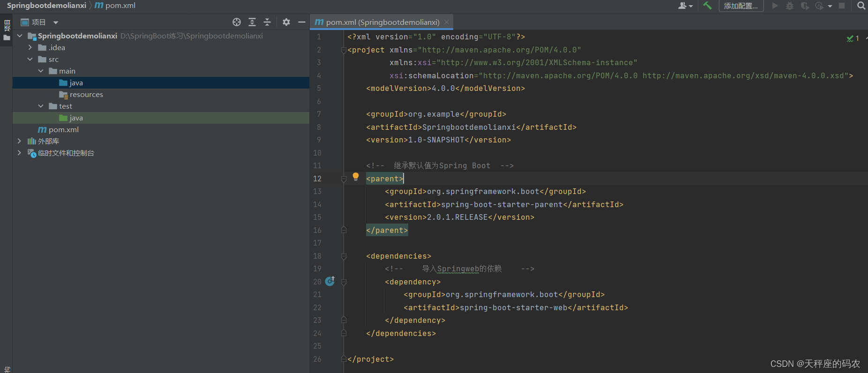Hide the Project panel with minus icon
The image size is (868, 373).
point(302,22)
